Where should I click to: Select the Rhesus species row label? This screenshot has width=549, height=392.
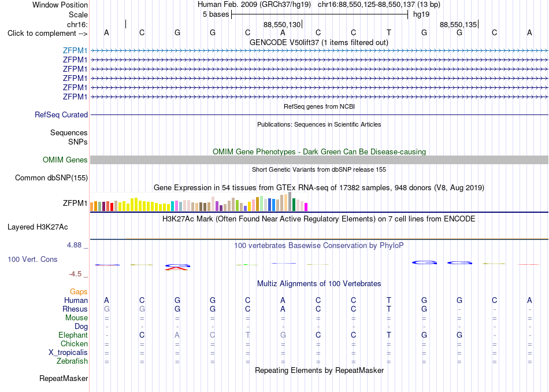75,309
